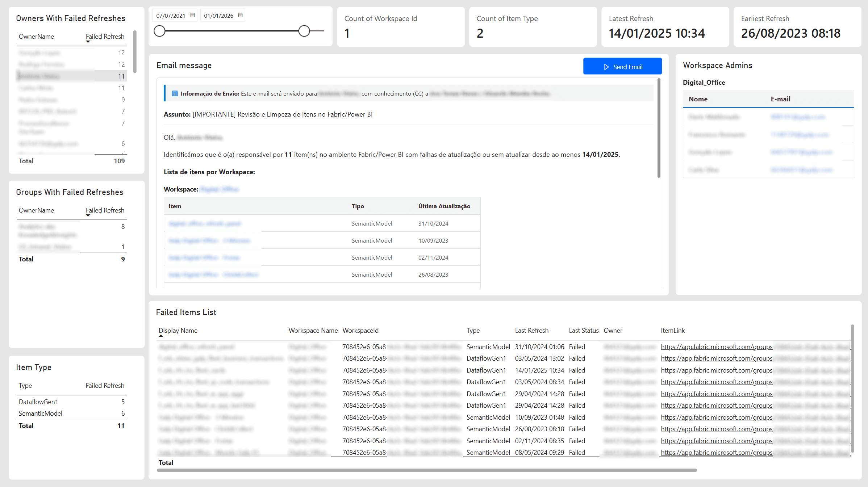Open the end date calendar picker icon
Viewport: 868px width, 487px height.
[x=241, y=15]
